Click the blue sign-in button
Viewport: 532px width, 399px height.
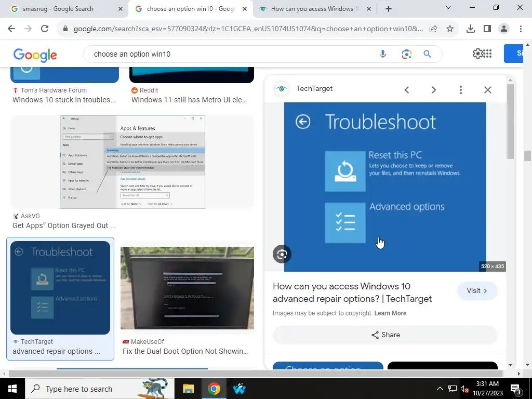[x=513, y=54]
